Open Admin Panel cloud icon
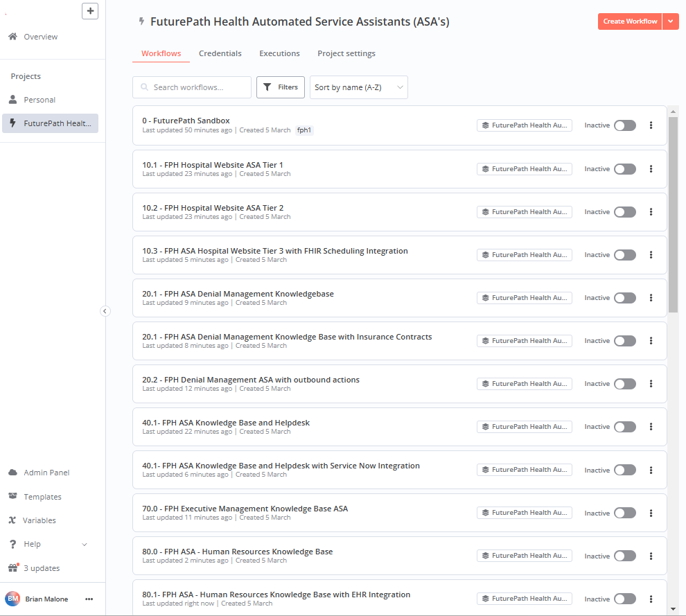686x616 pixels. point(13,473)
